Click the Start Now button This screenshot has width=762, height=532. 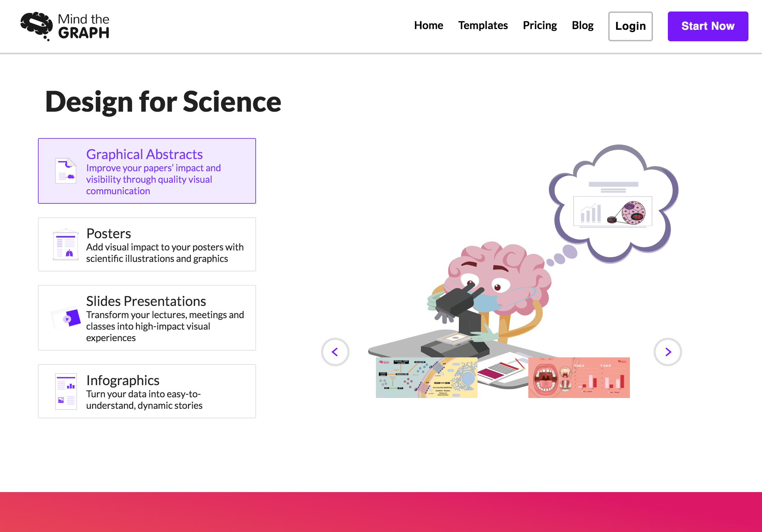[x=708, y=26]
